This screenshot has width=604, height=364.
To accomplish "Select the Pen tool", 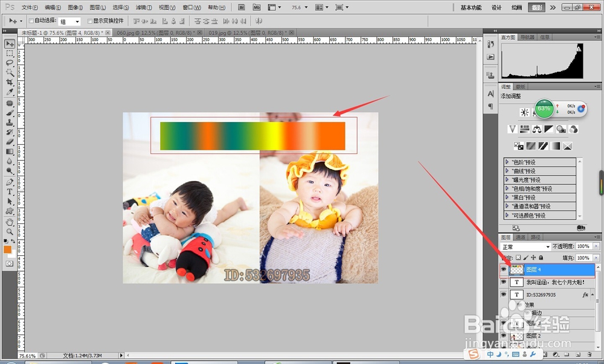I will pyautogui.click(x=10, y=182).
